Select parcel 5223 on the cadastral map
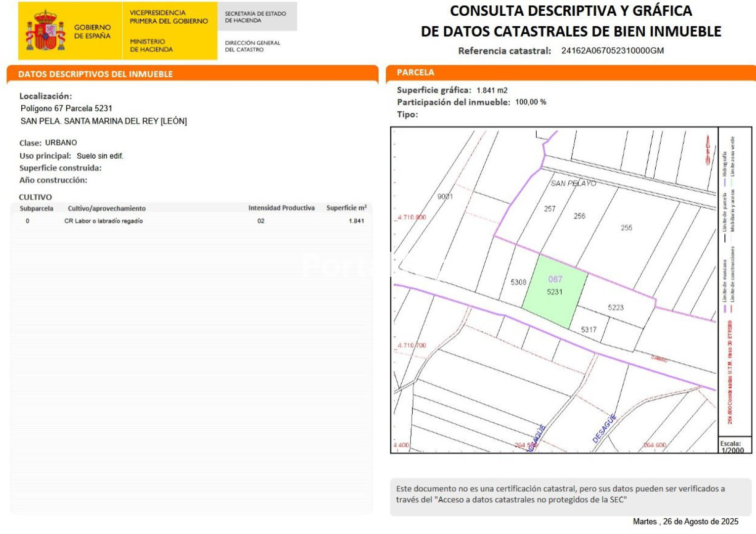The image size is (756, 534). tap(616, 308)
